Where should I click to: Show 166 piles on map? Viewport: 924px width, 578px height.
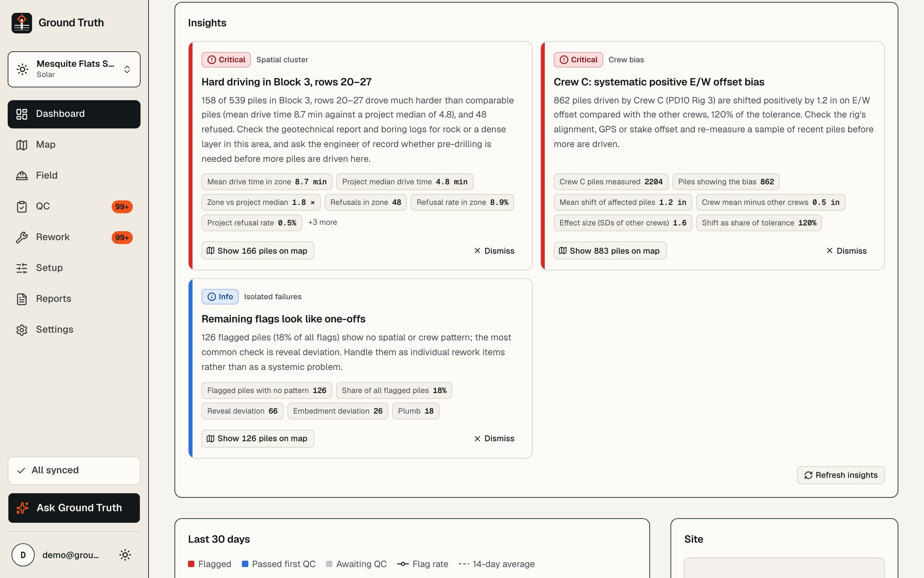258,250
